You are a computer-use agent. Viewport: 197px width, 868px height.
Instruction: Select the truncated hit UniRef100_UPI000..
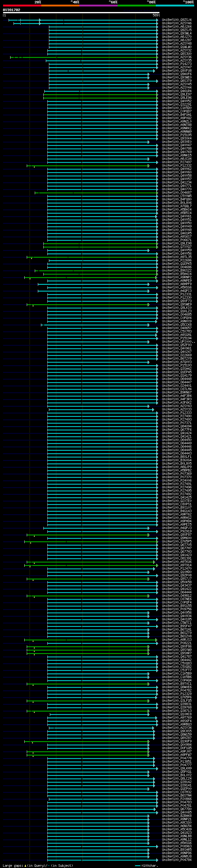click(x=179, y=342)
